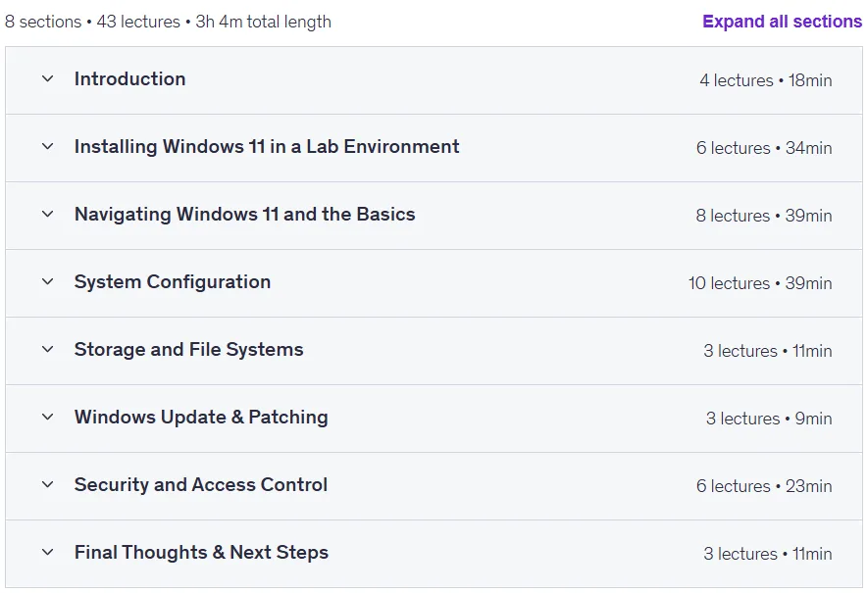Click the 8 sections 43 lectures summary text
The width and height of the screenshot is (868, 593).
(168, 22)
